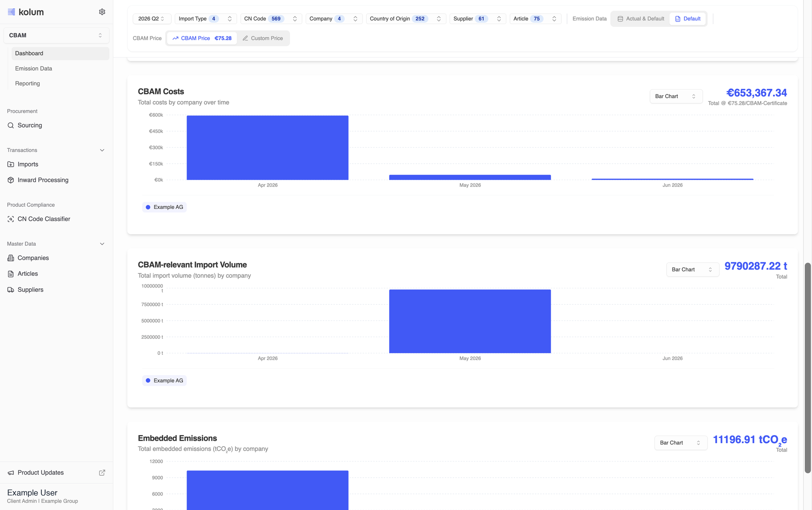Open the Company filter dropdown
Image resolution: width=812 pixels, height=510 pixels.
[x=334, y=19]
